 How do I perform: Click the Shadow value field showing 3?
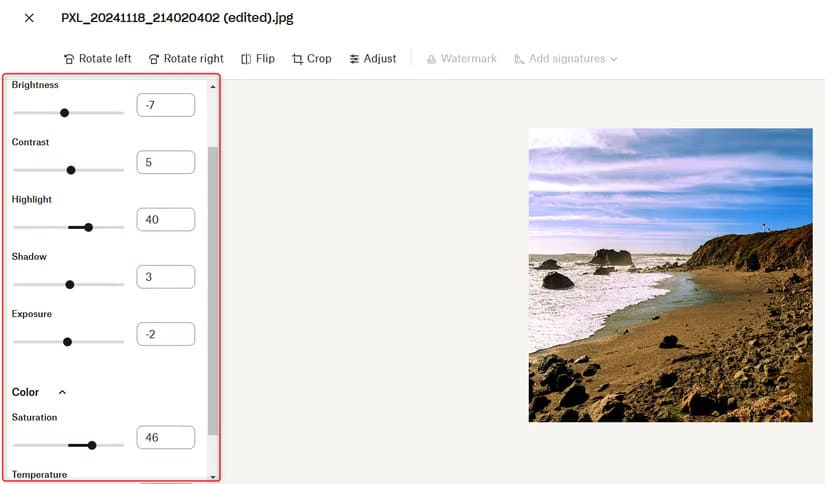click(166, 277)
